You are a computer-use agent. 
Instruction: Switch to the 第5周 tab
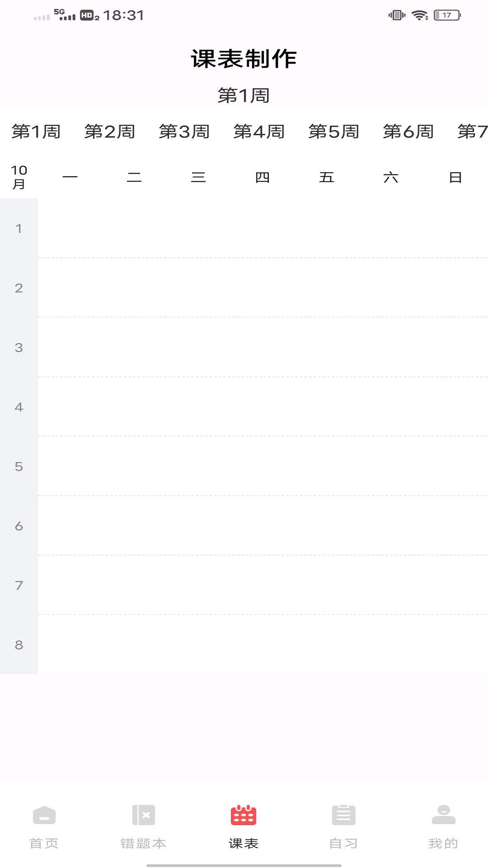pos(334,132)
